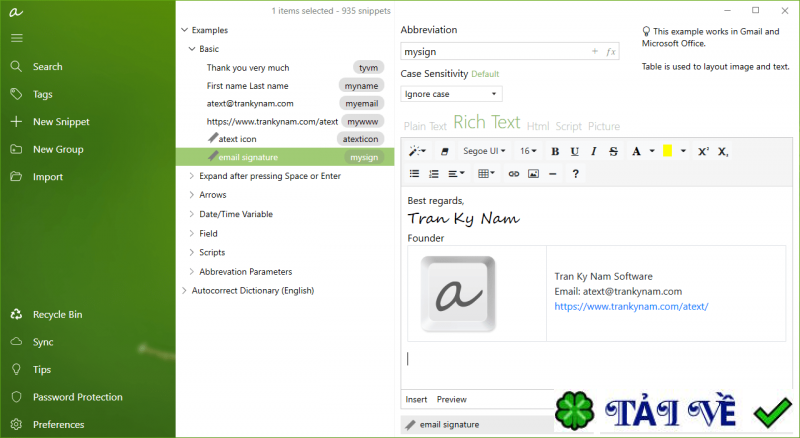
Task: Expand the Scripts group
Action: (192, 253)
